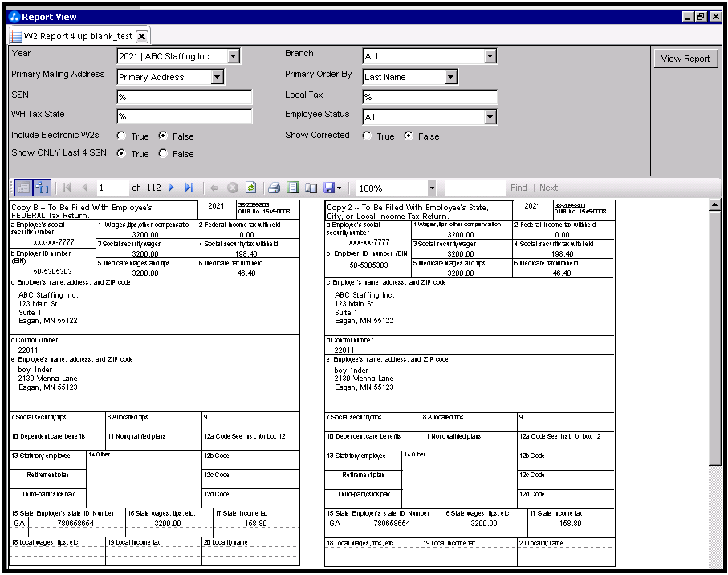Select the W2 Report 4 up blank_test tab
Image resolution: width=728 pixels, height=575 pixels.
click(71, 36)
